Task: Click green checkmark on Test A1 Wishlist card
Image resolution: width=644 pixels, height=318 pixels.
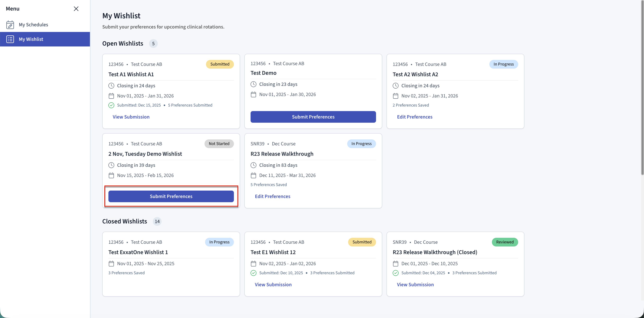Action: pyautogui.click(x=111, y=105)
